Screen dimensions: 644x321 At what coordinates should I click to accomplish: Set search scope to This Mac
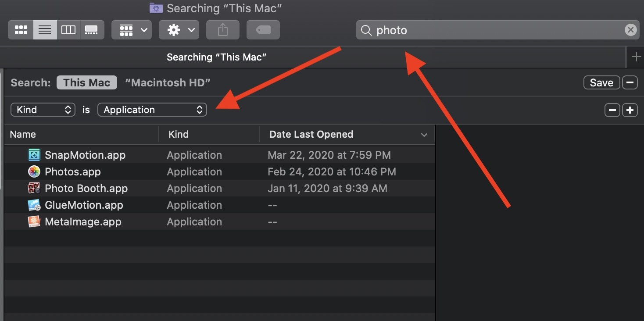(86, 82)
